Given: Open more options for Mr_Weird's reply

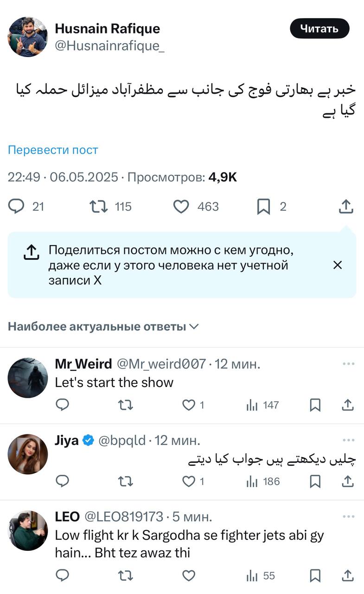Looking at the screenshot, I should point(348,364).
